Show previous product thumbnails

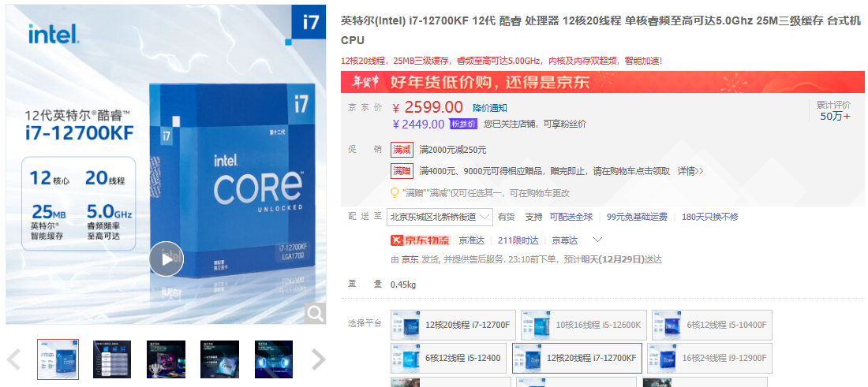[x=13, y=360]
